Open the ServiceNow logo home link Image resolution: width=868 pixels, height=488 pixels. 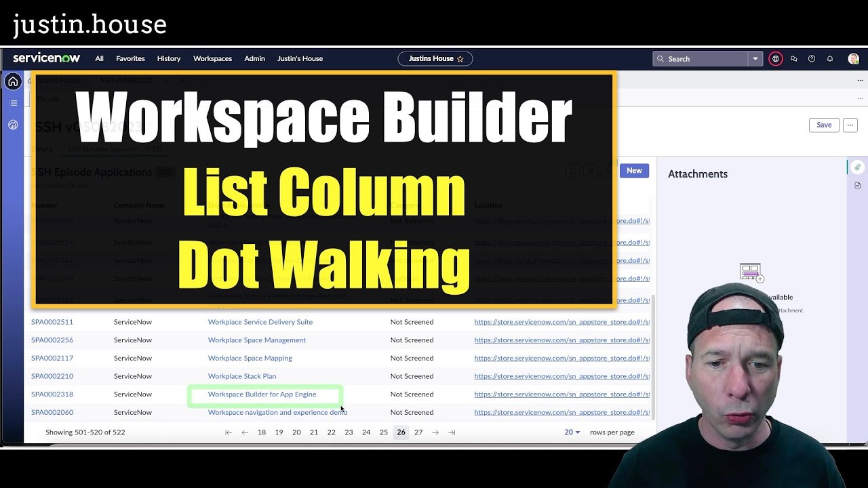coord(46,58)
